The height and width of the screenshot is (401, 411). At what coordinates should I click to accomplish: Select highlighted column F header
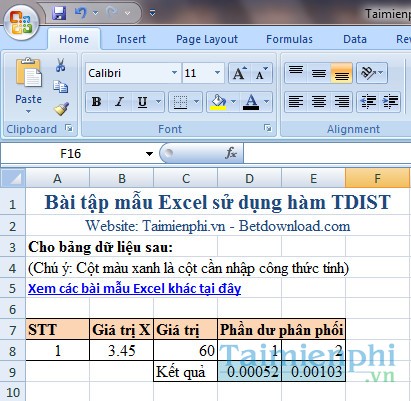[377, 179]
